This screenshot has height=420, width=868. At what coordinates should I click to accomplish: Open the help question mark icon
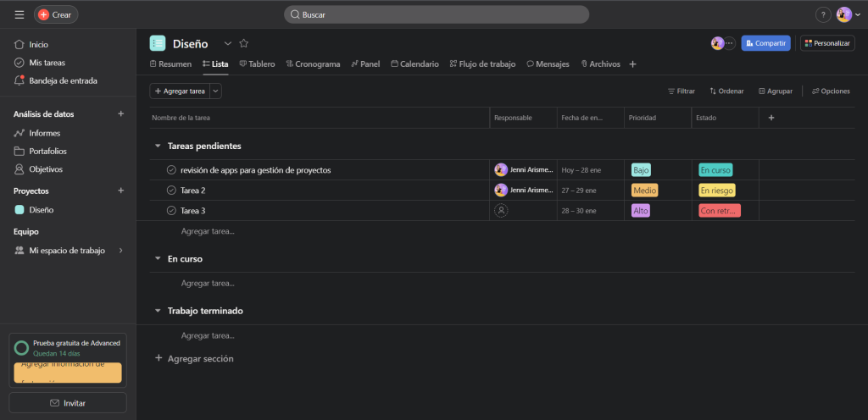pos(822,14)
